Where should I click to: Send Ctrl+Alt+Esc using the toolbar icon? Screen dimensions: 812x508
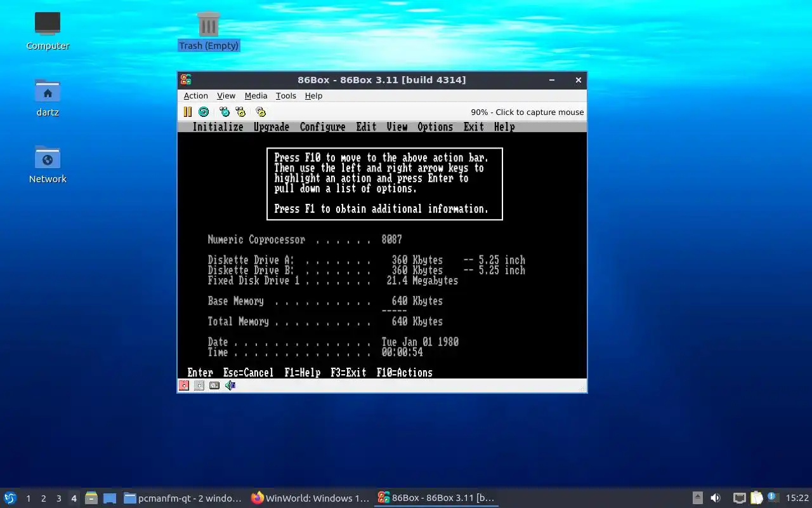240,112
